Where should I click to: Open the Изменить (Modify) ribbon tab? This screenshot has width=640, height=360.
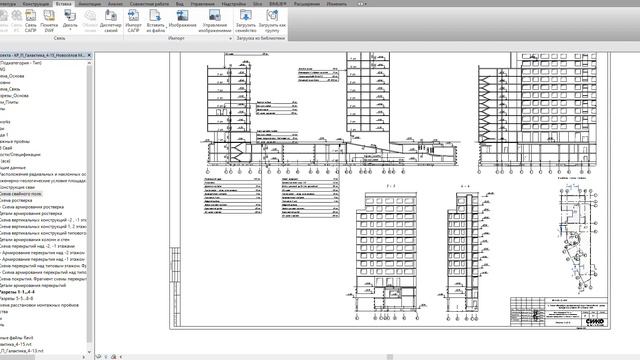pos(337,4)
